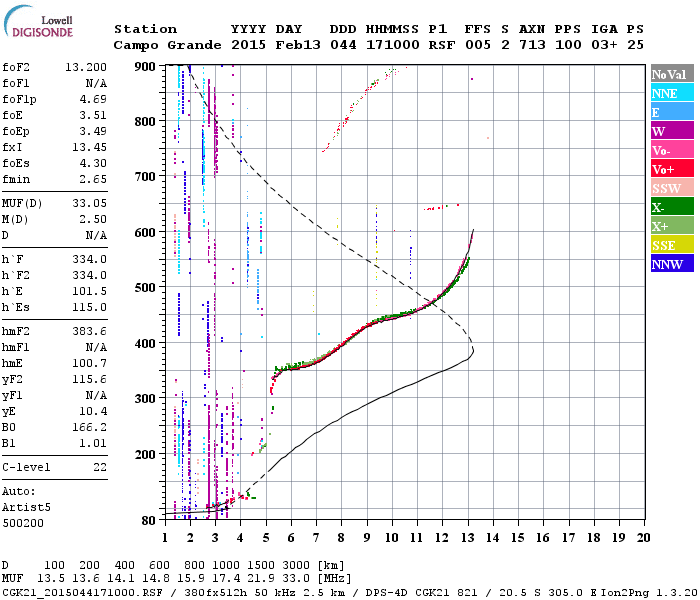
Task: Click the 171000 HHMMSS time value
Action: 392,45
